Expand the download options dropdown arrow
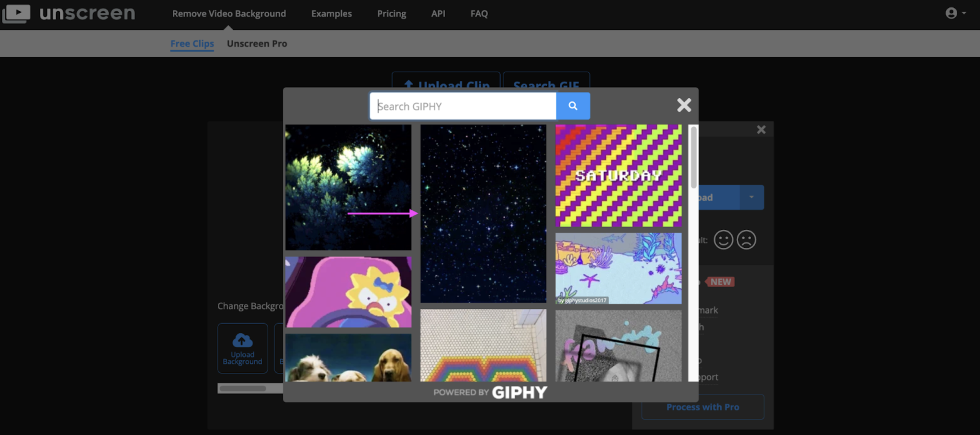This screenshot has width=980, height=435. point(751,197)
